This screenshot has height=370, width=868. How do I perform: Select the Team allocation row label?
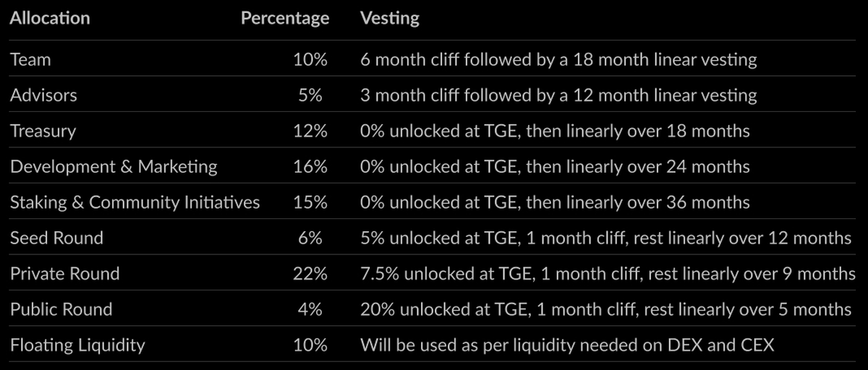(x=30, y=60)
